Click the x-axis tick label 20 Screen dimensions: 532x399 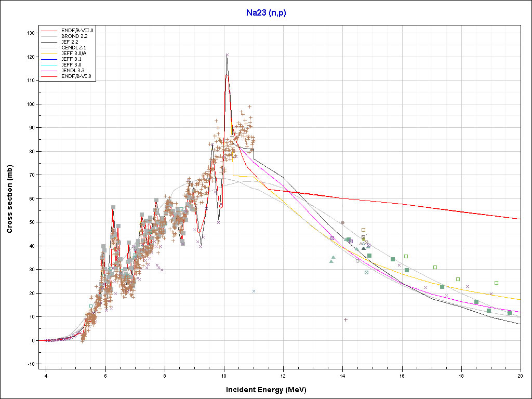coord(520,375)
